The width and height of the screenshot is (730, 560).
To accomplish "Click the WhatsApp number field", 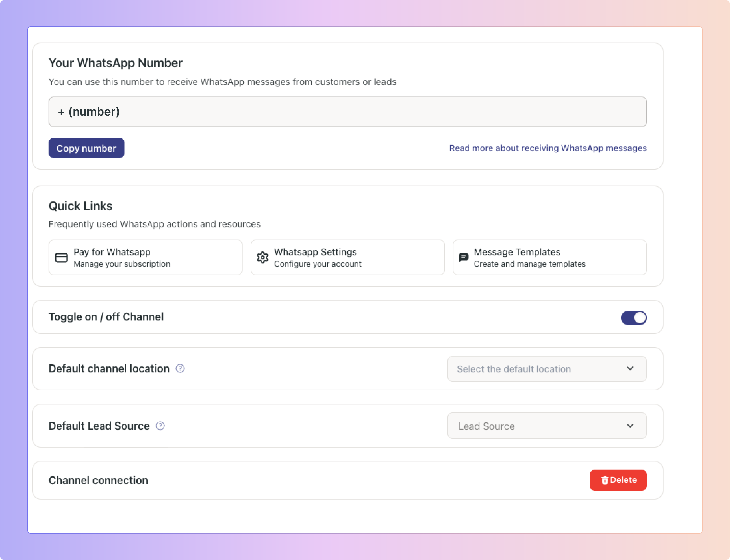I will coord(347,112).
